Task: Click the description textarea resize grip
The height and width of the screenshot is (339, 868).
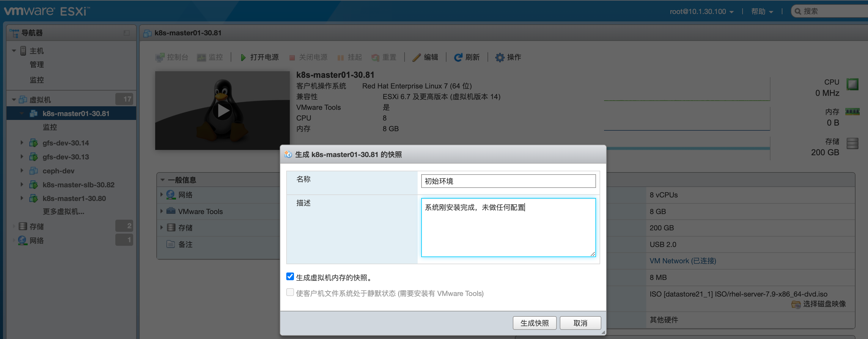Action: [593, 254]
